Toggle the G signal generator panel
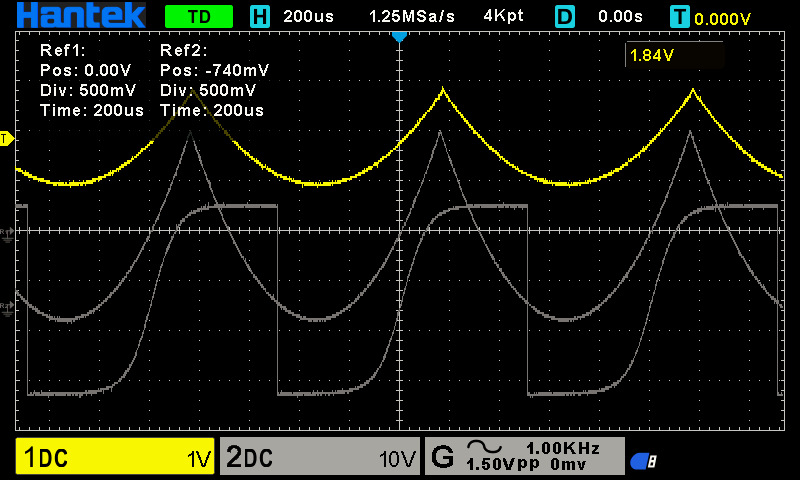Image resolution: width=800 pixels, height=480 pixels. click(524, 456)
